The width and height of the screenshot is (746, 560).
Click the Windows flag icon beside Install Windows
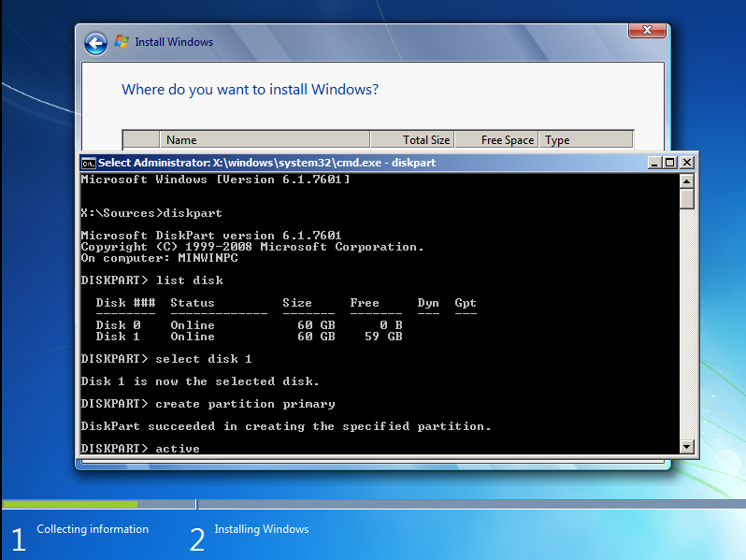pyautogui.click(x=122, y=42)
